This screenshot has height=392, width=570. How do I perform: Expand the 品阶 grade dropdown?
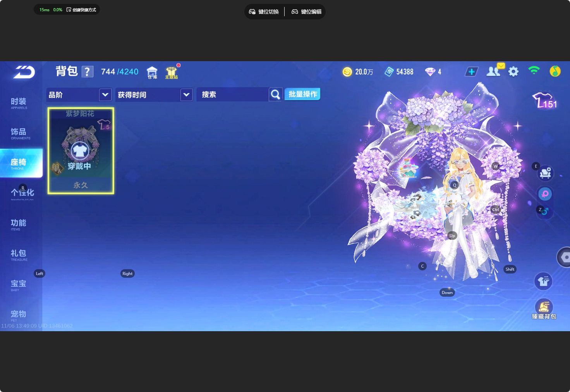point(105,95)
